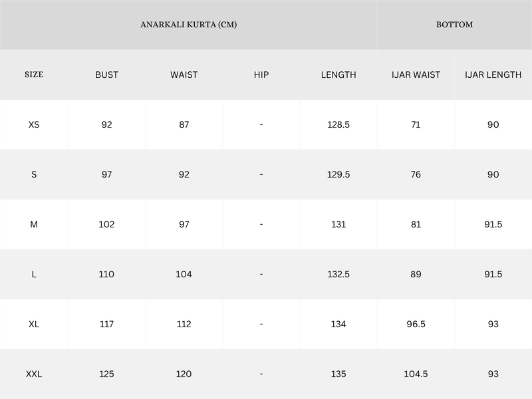Click the IJAR WAIST column header
This screenshot has width=532, height=399.
(x=416, y=74)
